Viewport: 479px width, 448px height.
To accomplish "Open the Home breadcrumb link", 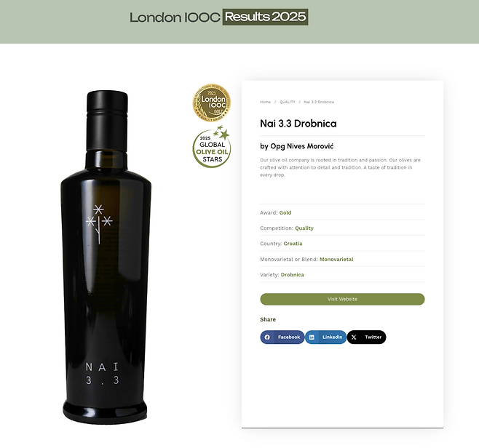I will 265,102.
